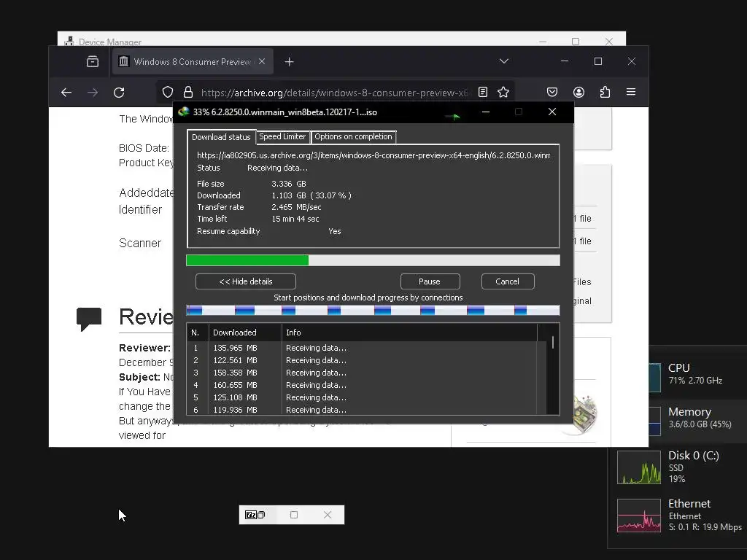Click the archive.org URL address field
Viewport: 747px width, 560px height.
[x=334, y=93]
